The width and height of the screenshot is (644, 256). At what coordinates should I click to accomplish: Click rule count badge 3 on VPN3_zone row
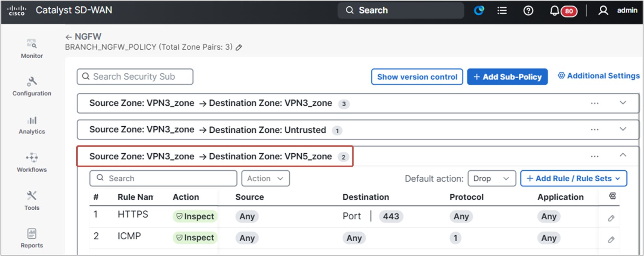pos(344,104)
